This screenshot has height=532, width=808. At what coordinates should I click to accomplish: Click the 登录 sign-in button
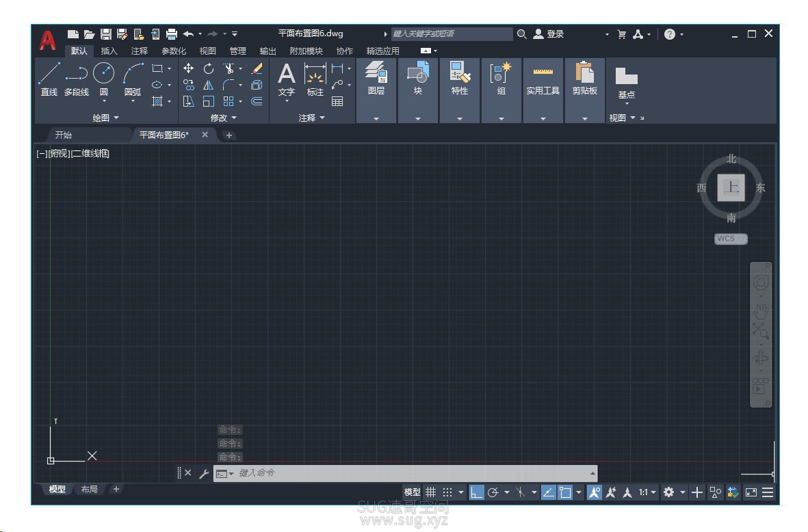pos(549,34)
